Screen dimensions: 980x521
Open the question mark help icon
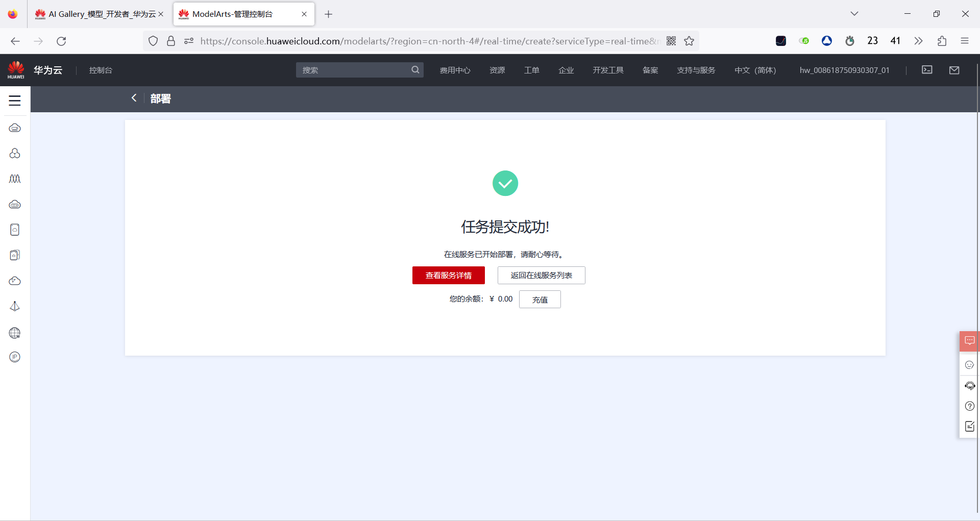(x=970, y=406)
